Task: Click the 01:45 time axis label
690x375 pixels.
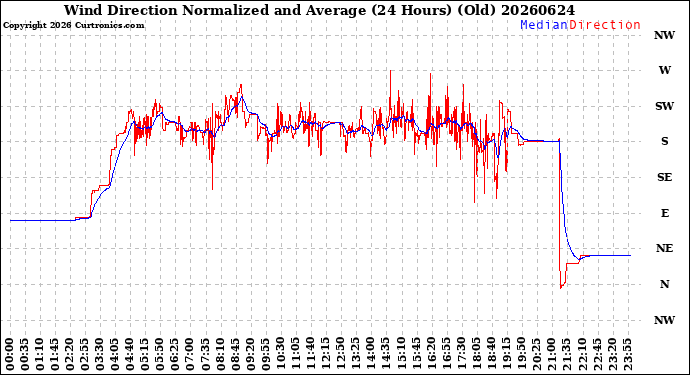Action: pyautogui.click(x=55, y=355)
